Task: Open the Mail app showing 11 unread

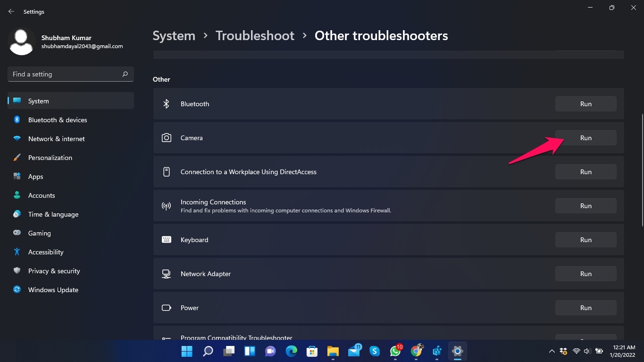Action: [x=353, y=351]
